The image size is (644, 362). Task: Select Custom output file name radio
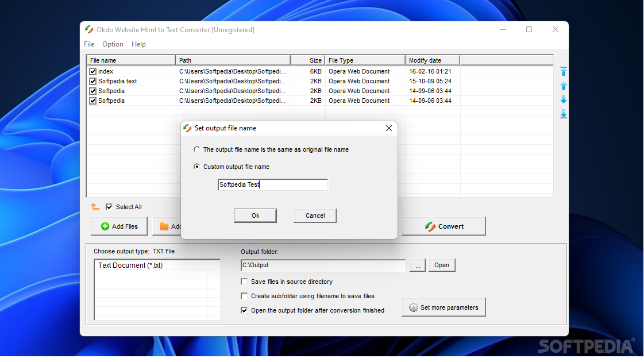(x=196, y=167)
